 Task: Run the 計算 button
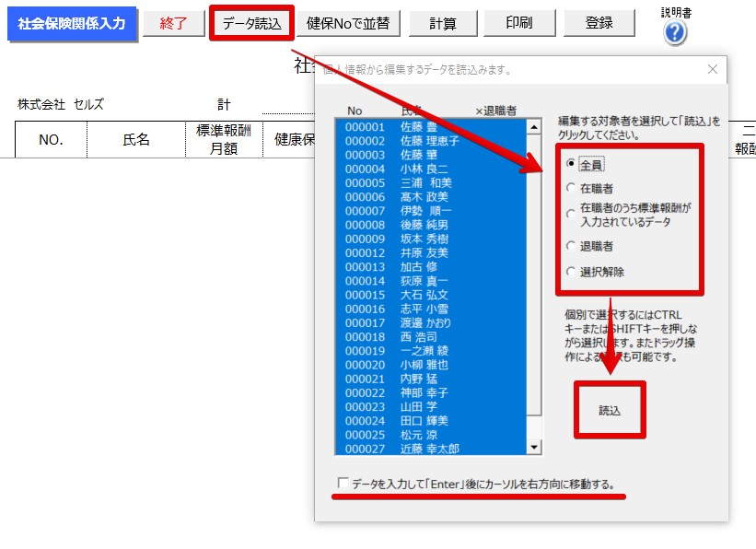(442, 24)
